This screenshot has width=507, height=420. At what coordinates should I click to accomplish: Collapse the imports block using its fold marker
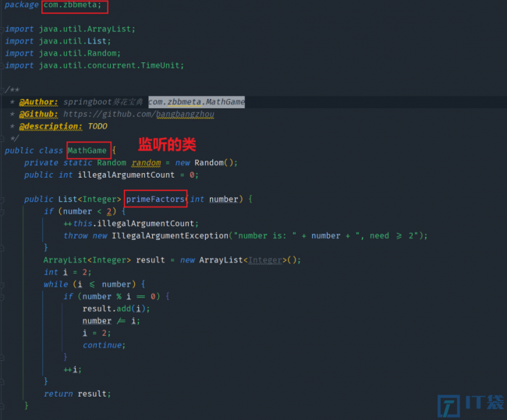pyautogui.click(x=2, y=30)
